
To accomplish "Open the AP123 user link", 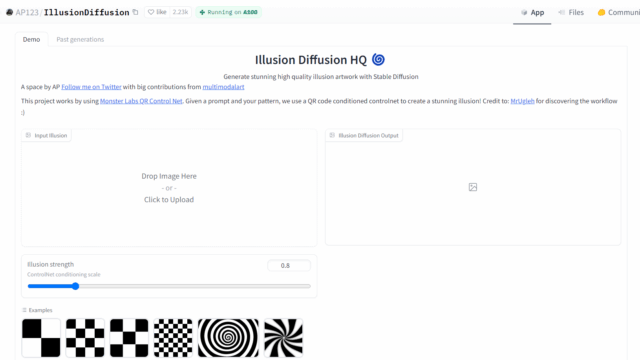I will pyautogui.click(x=27, y=12).
